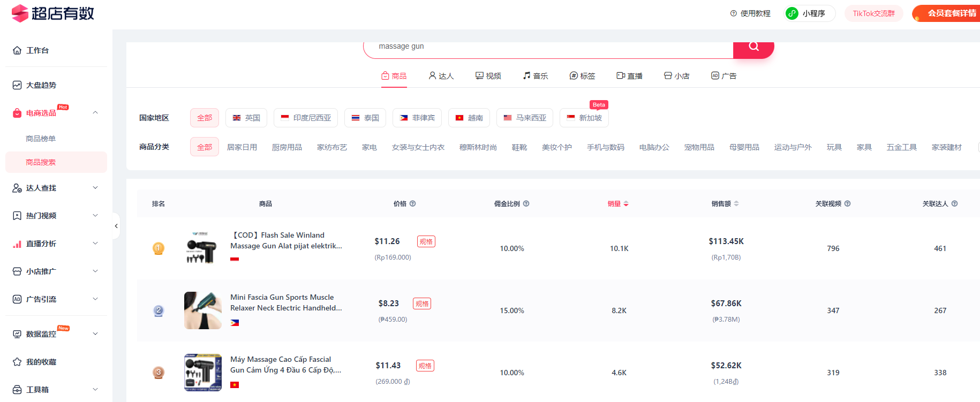
Task: Select the 全部 country filter
Action: point(204,118)
